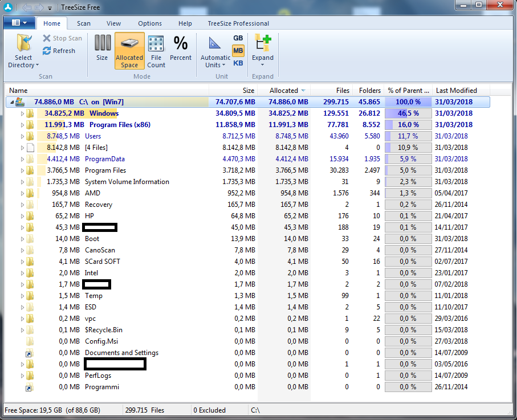Open the Options tab

(150, 23)
